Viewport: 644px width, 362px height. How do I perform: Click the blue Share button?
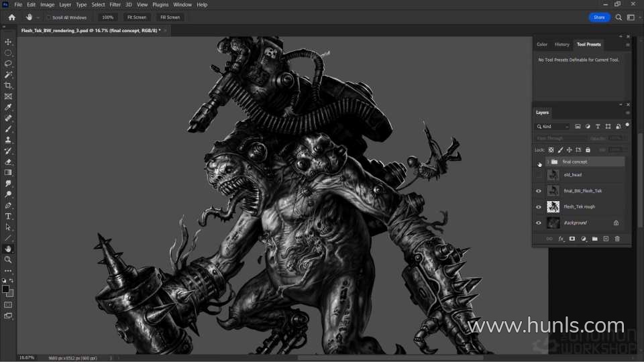pos(599,17)
